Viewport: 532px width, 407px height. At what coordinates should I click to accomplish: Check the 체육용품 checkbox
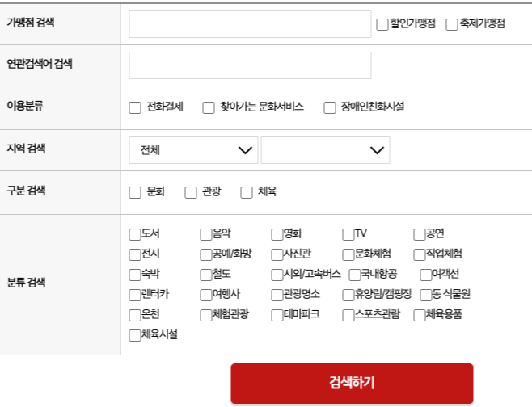[x=420, y=315]
